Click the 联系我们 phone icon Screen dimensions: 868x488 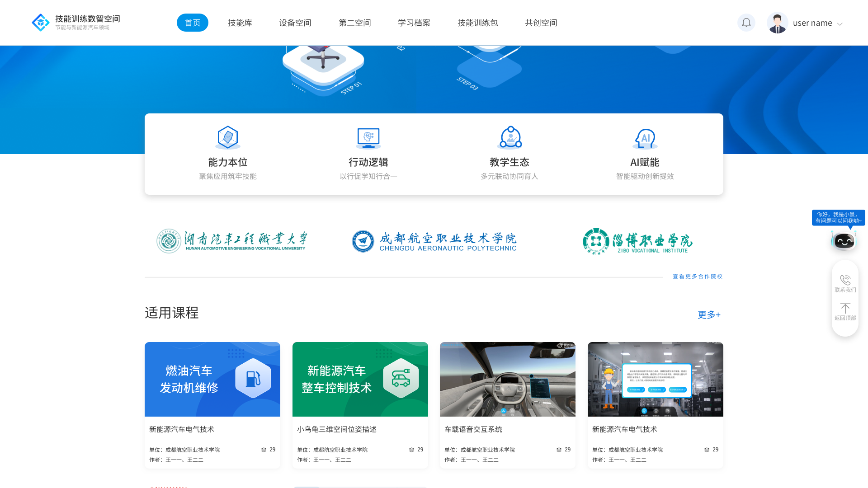pos(845,280)
